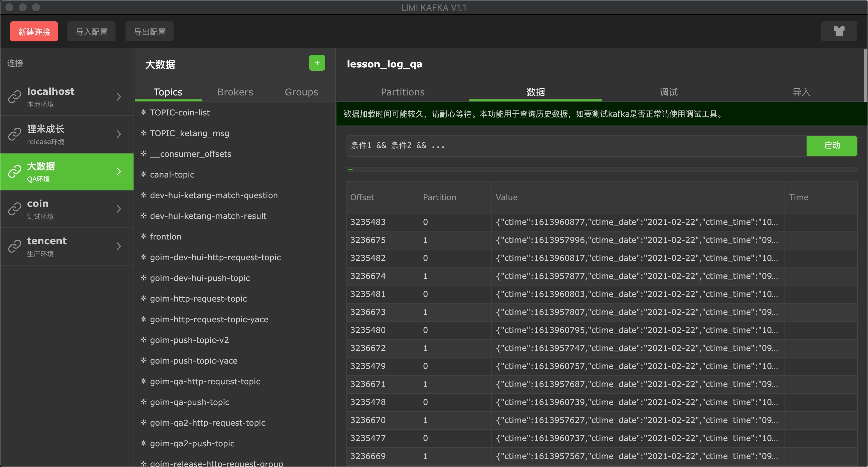Click the star icon before dev-hui-ketang-match-result
Image resolution: width=868 pixels, height=467 pixels.
click(144, 216)
